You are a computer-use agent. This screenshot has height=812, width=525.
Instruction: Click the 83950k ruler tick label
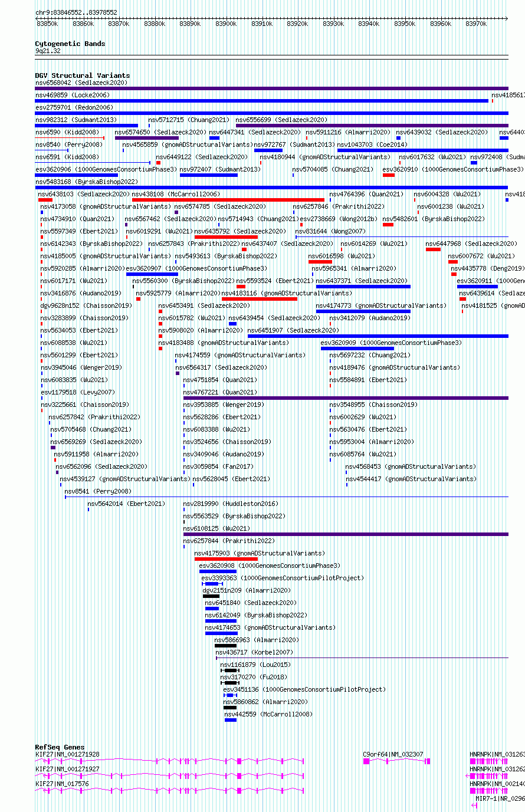pos(405,24)
